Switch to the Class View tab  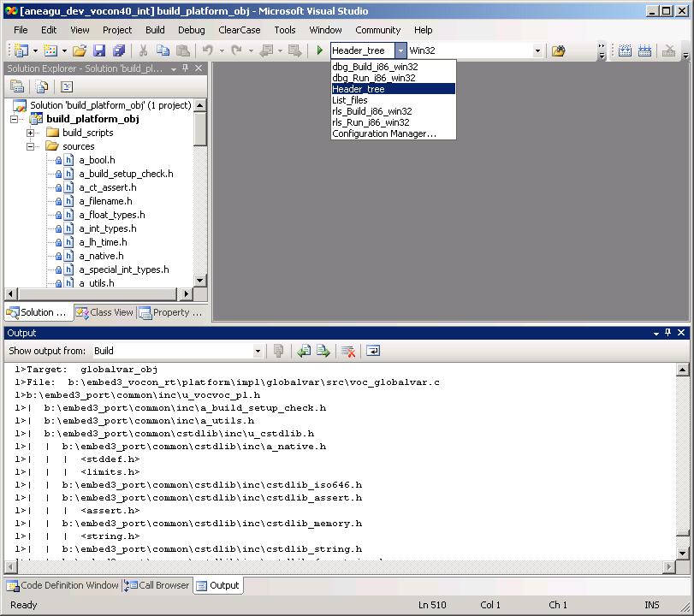(x=105, y=312)
